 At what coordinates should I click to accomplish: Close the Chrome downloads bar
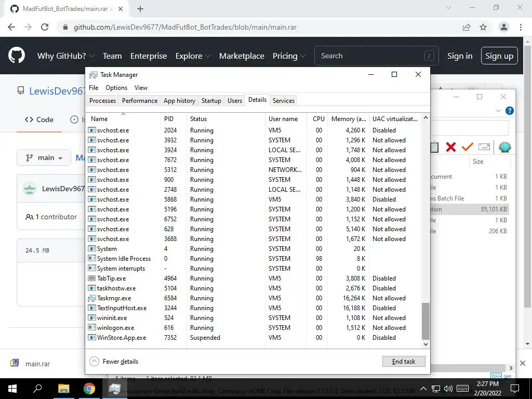click(523, 363)
